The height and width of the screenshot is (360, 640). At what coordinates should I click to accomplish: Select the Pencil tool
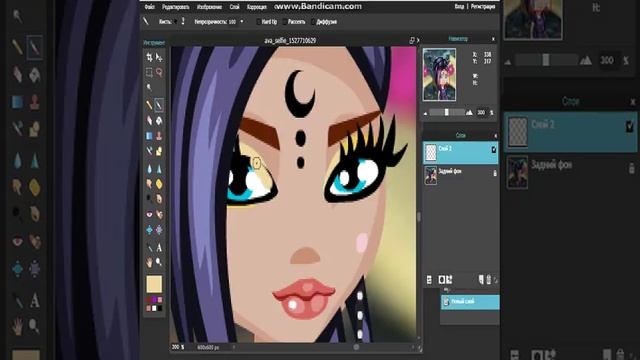point(149,105)
